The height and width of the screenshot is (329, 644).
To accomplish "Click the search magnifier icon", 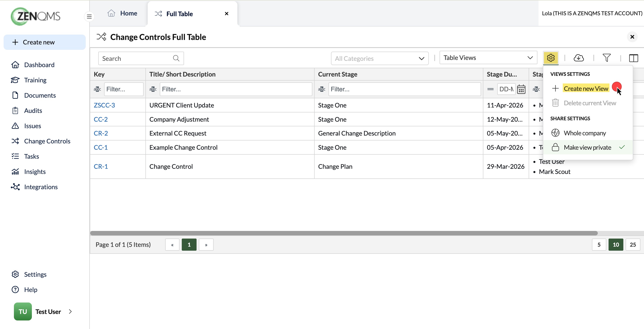I will (176, 58).
